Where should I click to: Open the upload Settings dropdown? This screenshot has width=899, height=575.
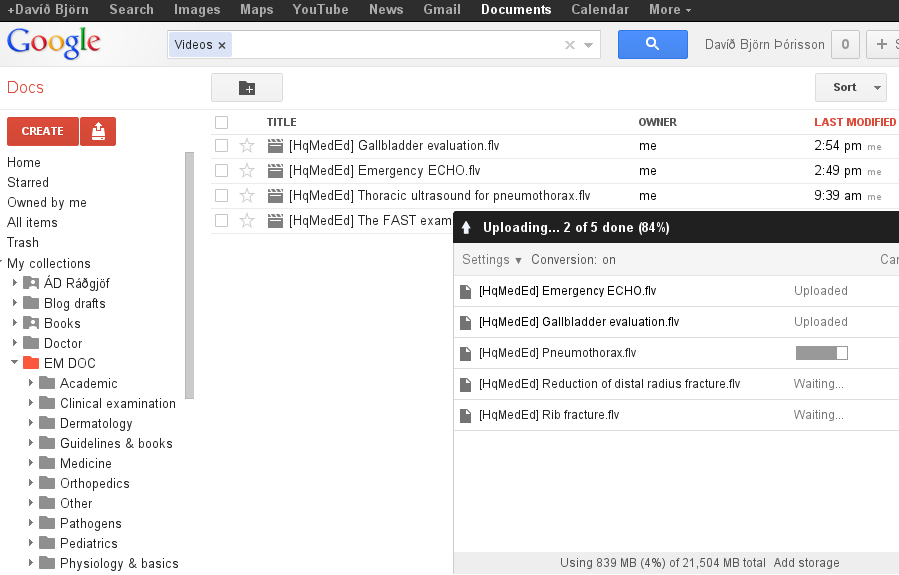(x=492, y=260)
